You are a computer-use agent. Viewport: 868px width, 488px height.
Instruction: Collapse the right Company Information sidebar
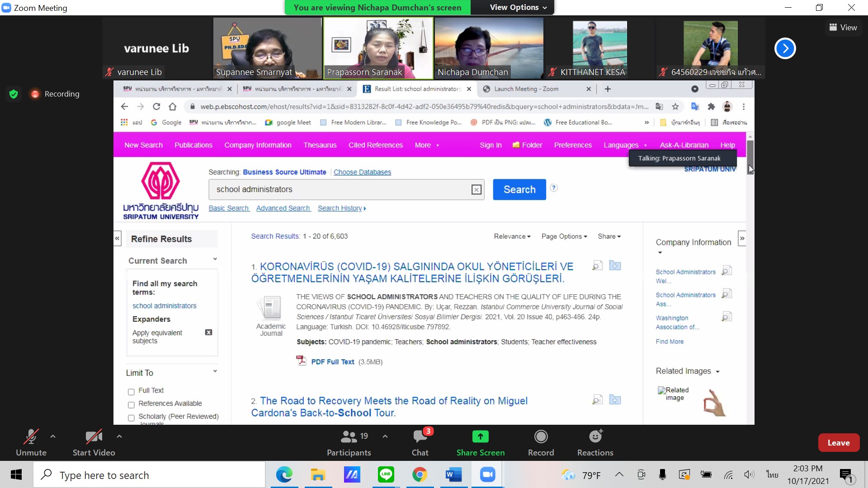click(742, 238)
